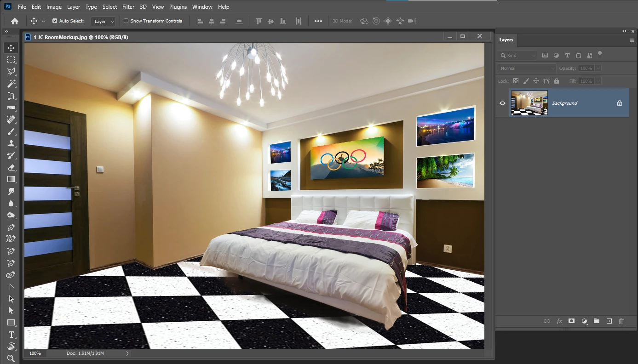The width and height of the screenshot is (638, 364).
Task: Select the Delete Anchor Point tool
Action: 11,263
